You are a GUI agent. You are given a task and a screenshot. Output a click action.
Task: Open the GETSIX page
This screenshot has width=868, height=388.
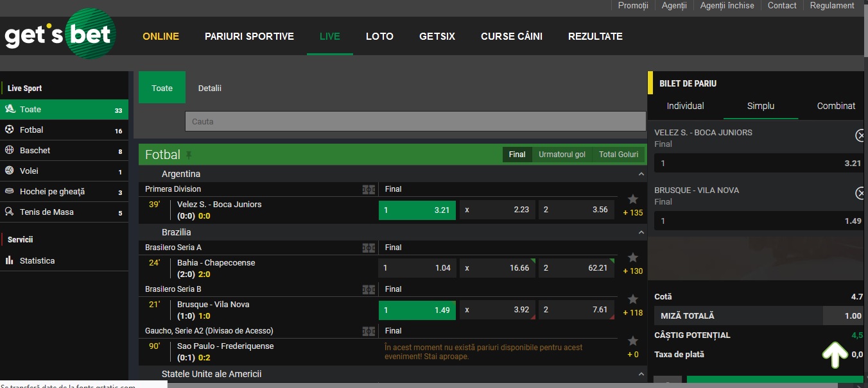tap(437, 37)
